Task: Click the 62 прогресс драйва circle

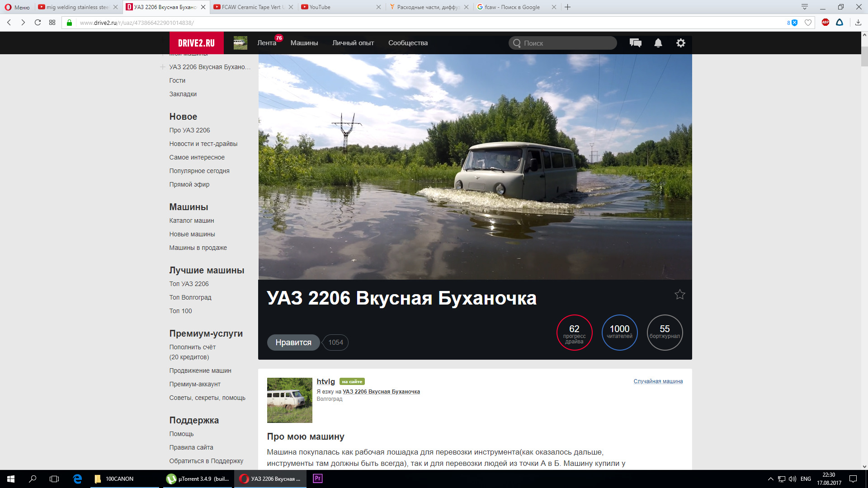Action: tap(574, 333)
